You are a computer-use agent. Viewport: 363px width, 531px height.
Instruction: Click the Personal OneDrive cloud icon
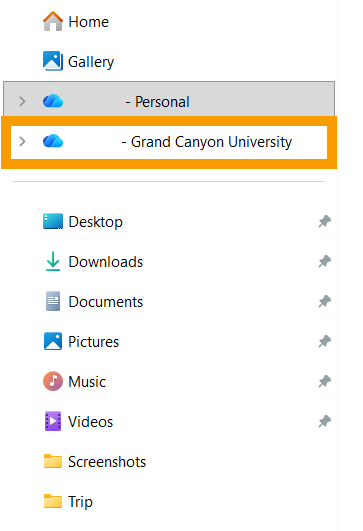53,101
